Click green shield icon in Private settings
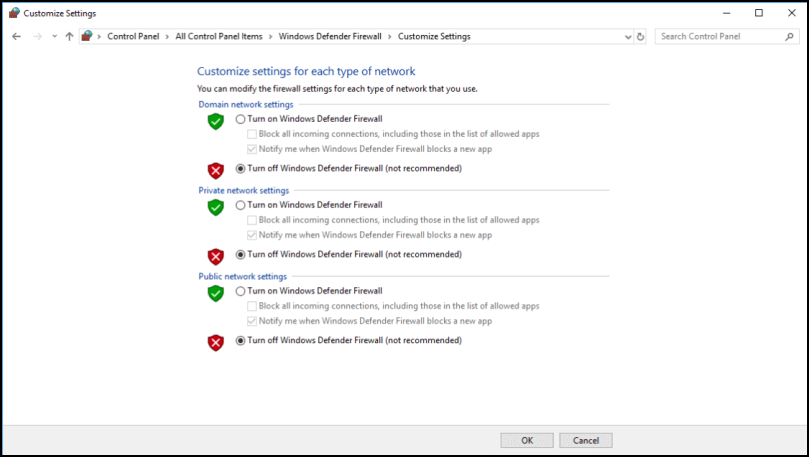 point(216,208)
